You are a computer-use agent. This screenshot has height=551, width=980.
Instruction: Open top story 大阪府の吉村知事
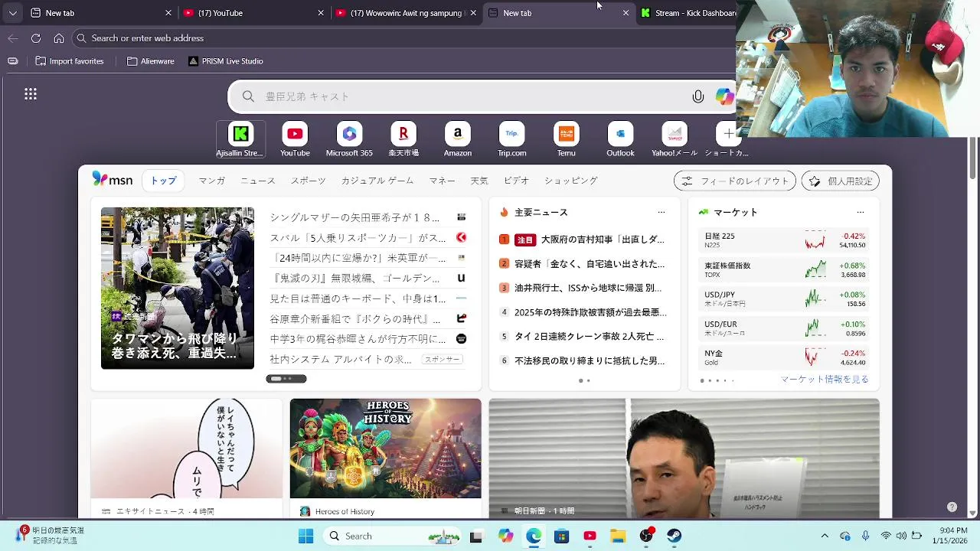point(603,240)
